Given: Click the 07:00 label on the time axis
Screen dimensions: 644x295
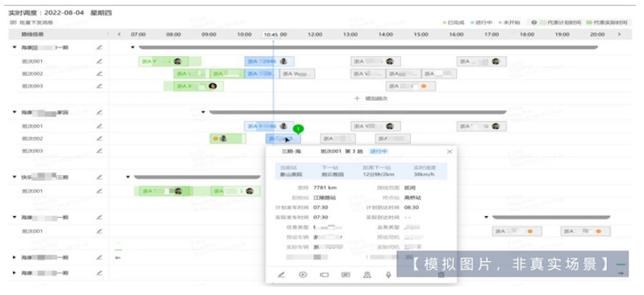Looking at the screenshot, I should click(x=138, y=35).
